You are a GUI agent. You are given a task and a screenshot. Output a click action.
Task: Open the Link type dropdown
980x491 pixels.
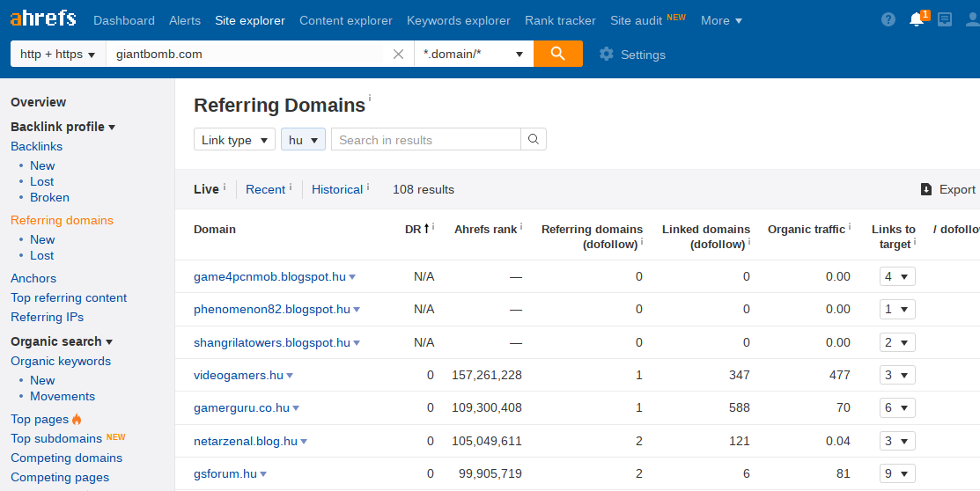point(234,140)
